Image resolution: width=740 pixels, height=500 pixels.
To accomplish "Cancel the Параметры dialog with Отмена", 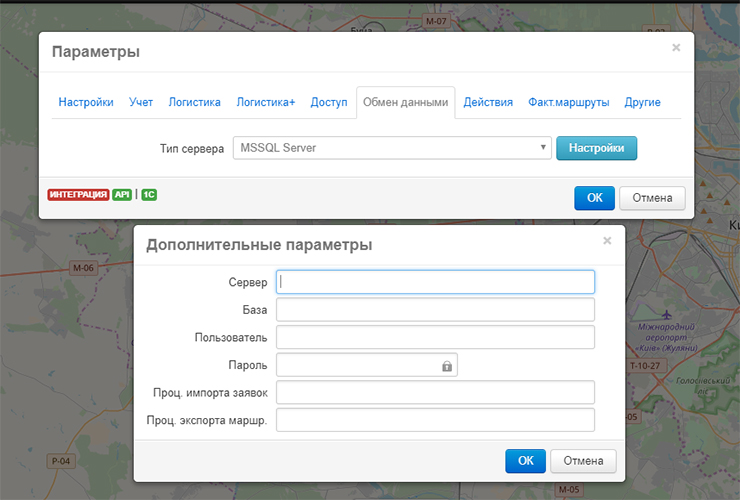I will (x=652, y=198).
